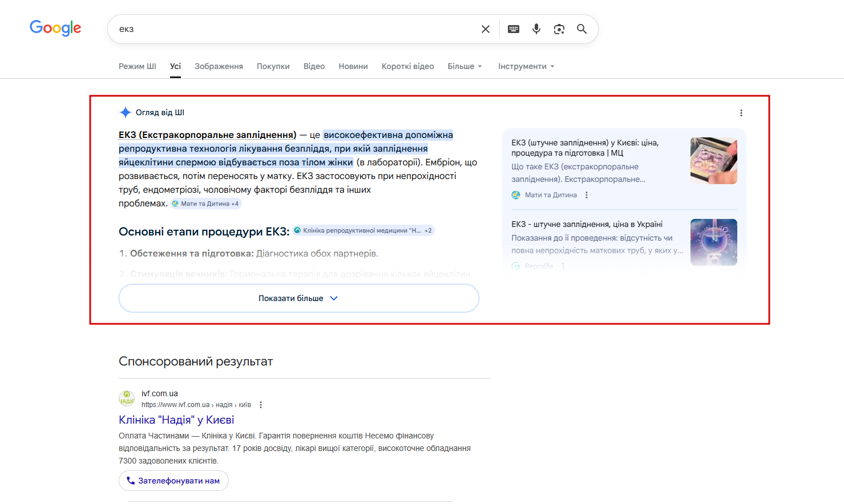The image size is (844, 504).
Task: Open AI overview three-dot options menu
Action: [x=741, y=113]
